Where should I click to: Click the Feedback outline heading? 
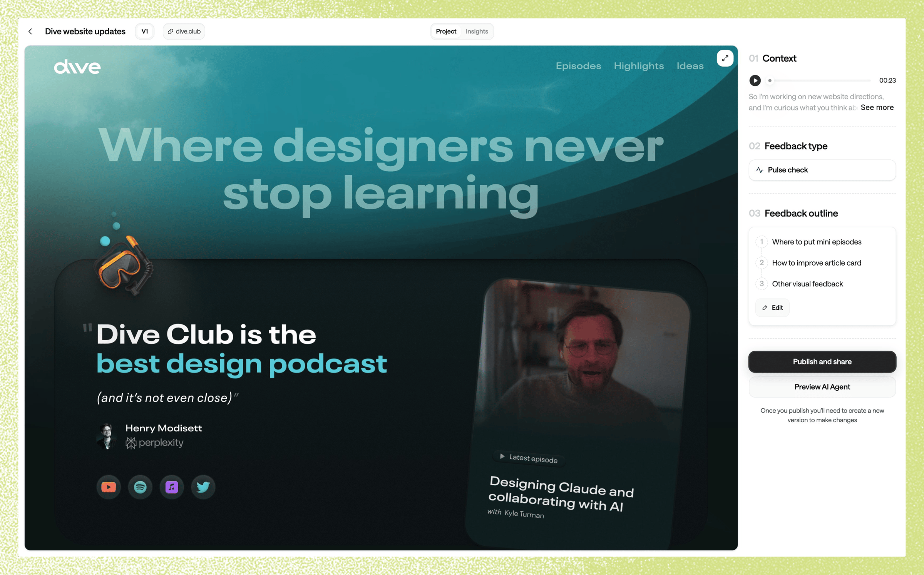[801, 213]
